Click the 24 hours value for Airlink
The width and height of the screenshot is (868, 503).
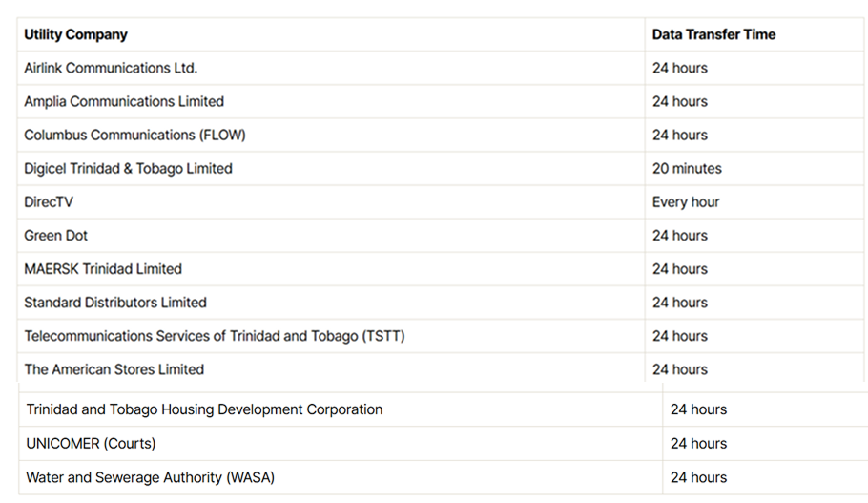pyautogui.click(x=680, y=68)
